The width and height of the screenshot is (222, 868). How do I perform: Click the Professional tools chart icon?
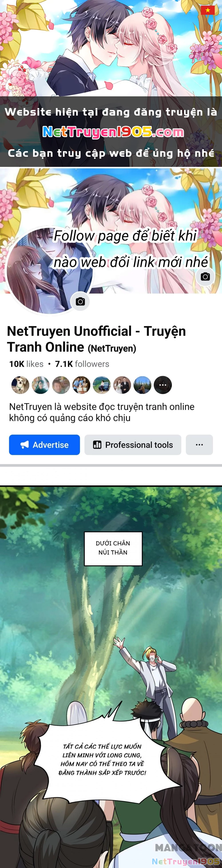click(x=97, y=445)
